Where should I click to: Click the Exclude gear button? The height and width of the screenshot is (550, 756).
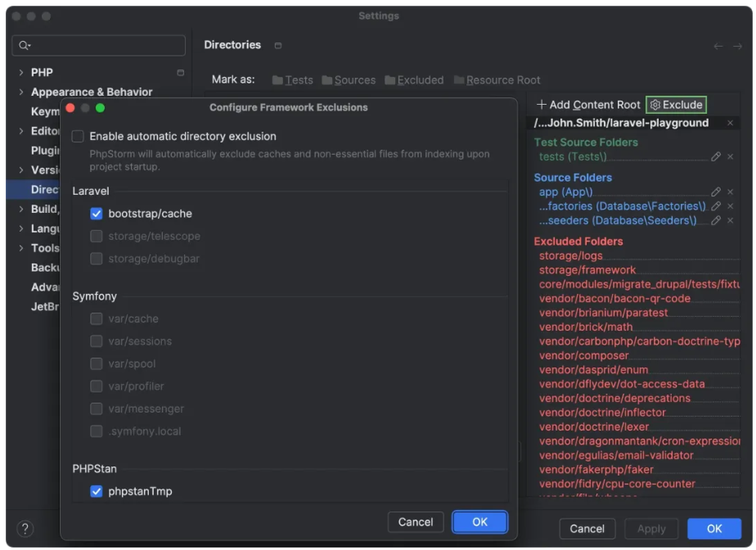(x=676, y=105)
